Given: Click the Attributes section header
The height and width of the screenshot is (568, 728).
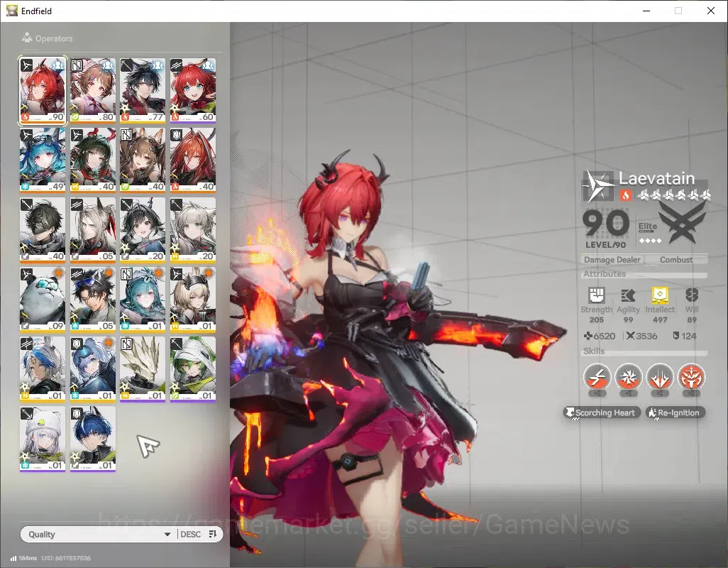Looking at the screenshot, I should pos(605,274).
